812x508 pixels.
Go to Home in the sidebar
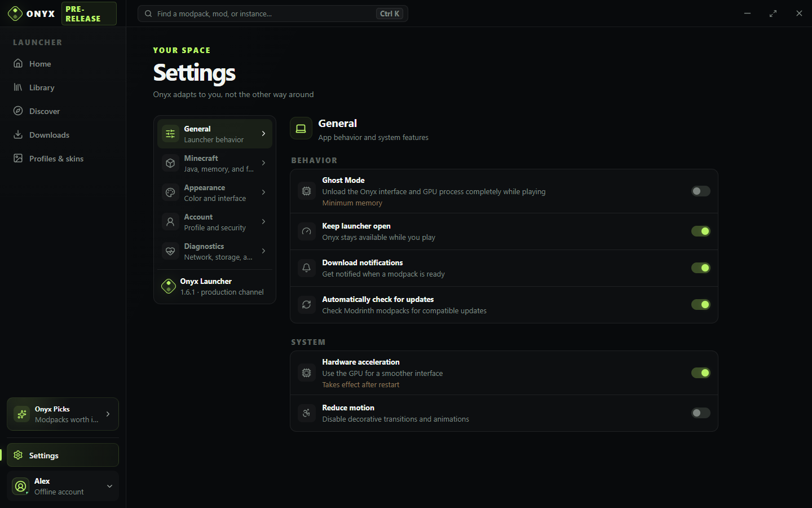click(x=63, y=64)
